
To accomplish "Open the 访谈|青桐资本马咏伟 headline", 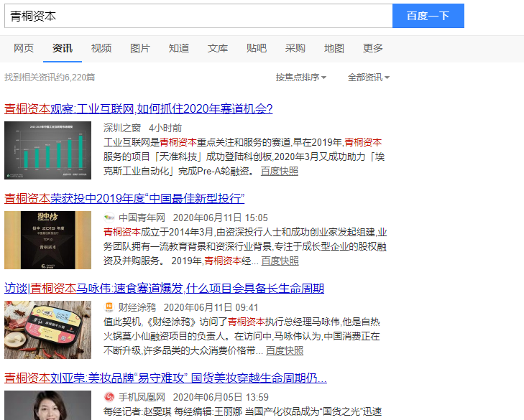I will click(164, 288).
